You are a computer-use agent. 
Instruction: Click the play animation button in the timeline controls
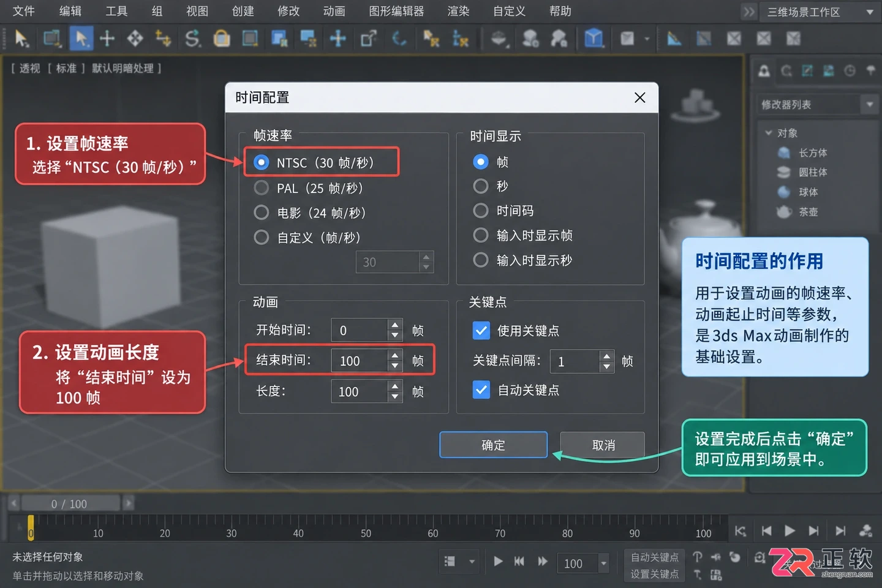pos(790,531)
